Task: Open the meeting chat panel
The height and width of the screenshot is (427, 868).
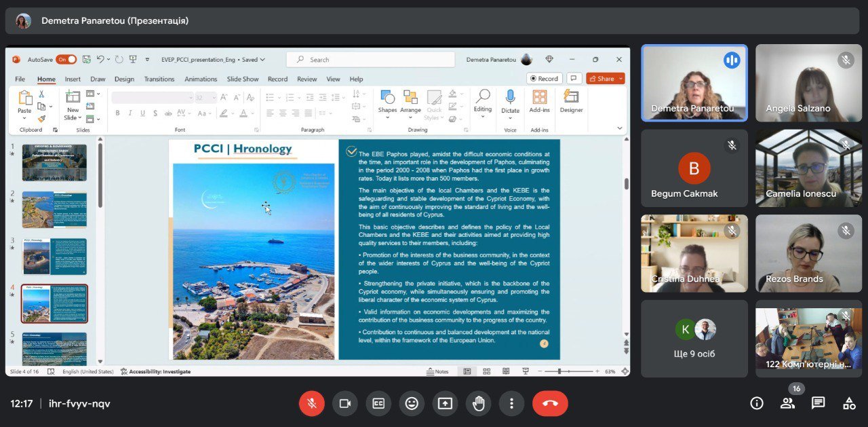Action: coord(818,403)
